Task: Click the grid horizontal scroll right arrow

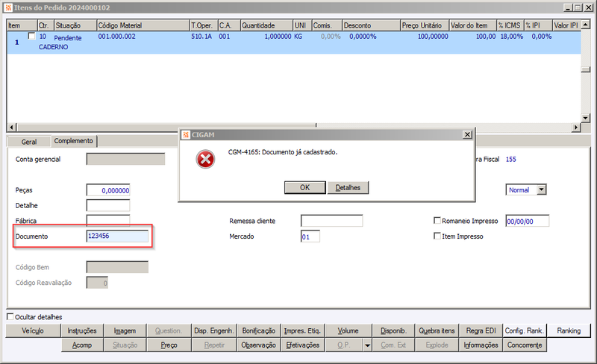Action: click(576, 127)
